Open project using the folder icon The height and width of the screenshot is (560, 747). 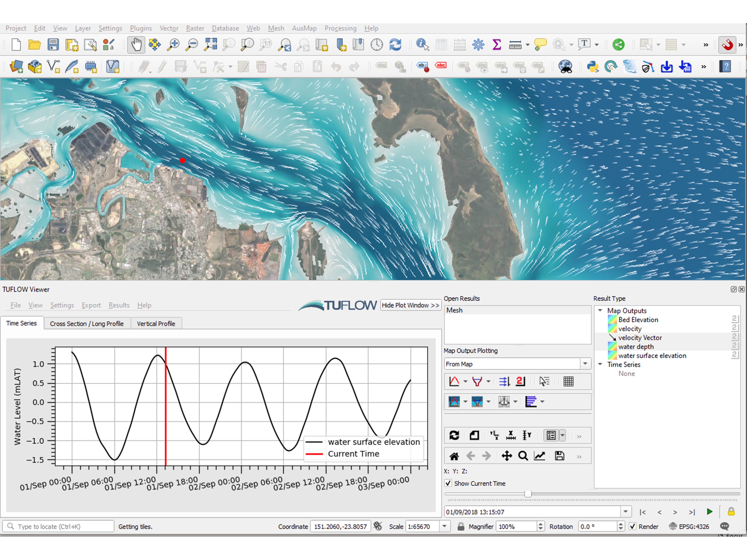coord(34,45)
